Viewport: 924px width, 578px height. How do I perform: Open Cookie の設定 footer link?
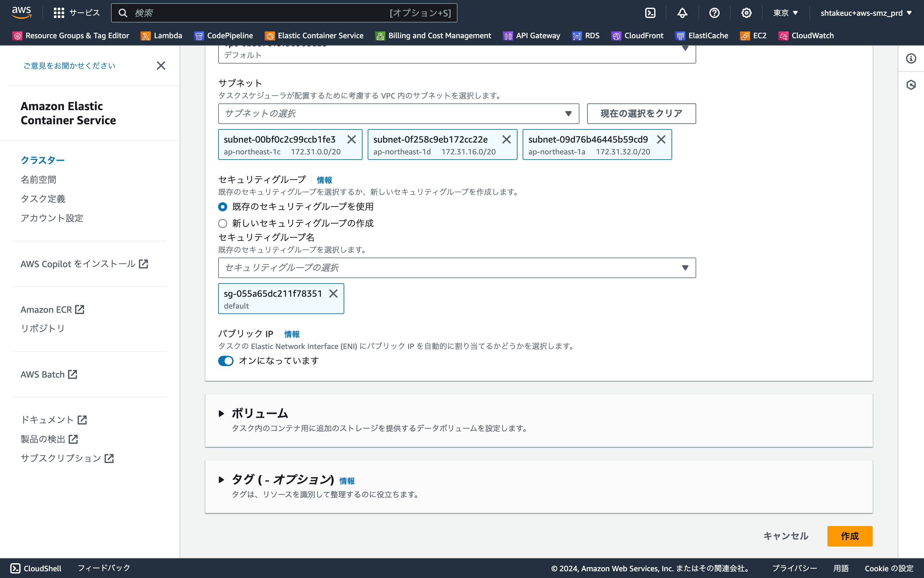pyautogui.click(x=889, y=568)
